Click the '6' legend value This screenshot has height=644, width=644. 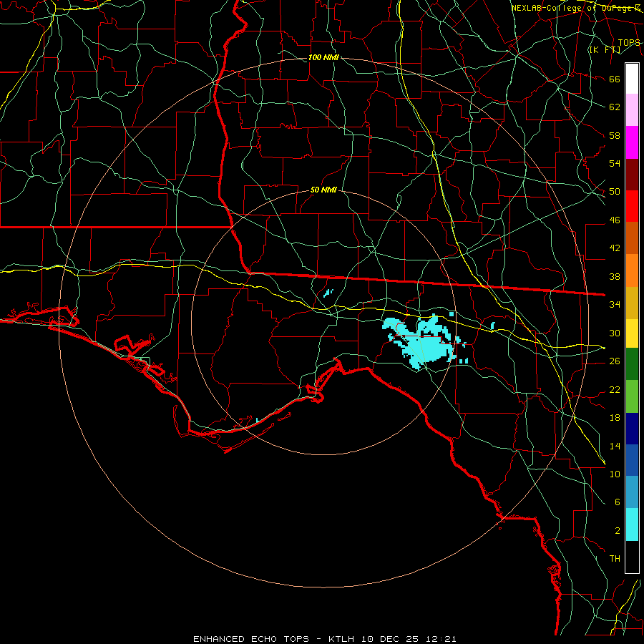click(x=618, y=502)
